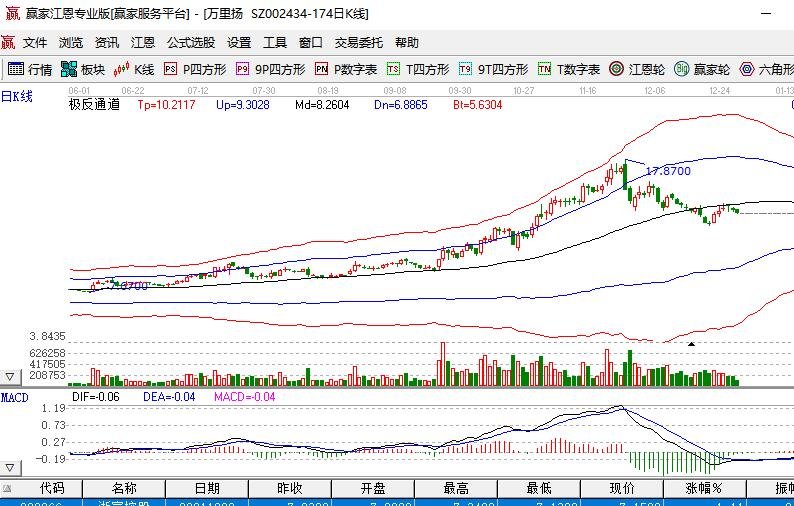Select the Up=9.3028 value

pos(243,105)
